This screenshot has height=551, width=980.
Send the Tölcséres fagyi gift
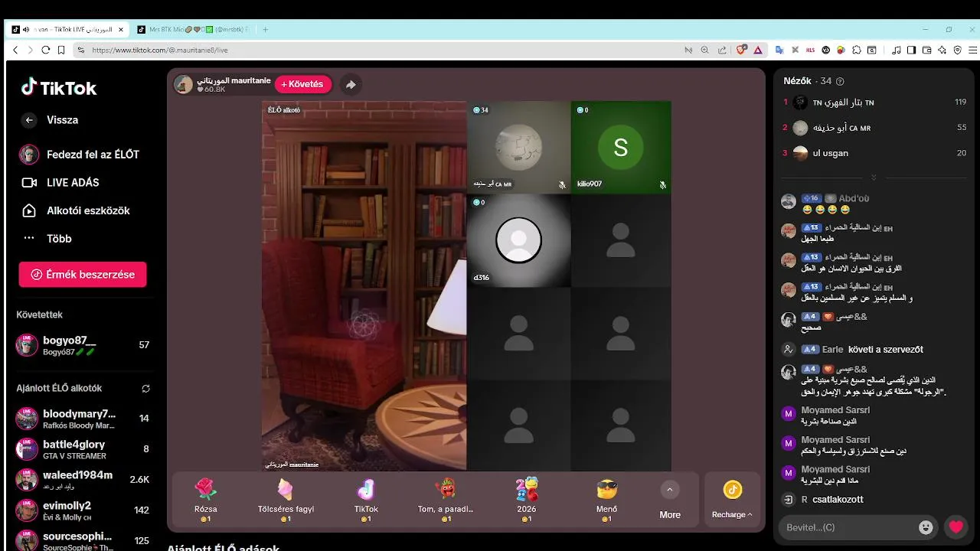(286, 498)
